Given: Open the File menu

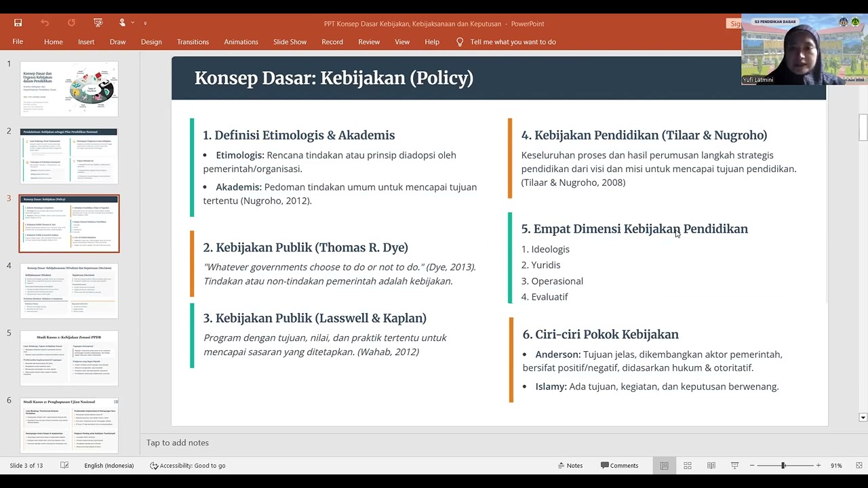Looking at the screenshot, I should click(x=18, y=42).
